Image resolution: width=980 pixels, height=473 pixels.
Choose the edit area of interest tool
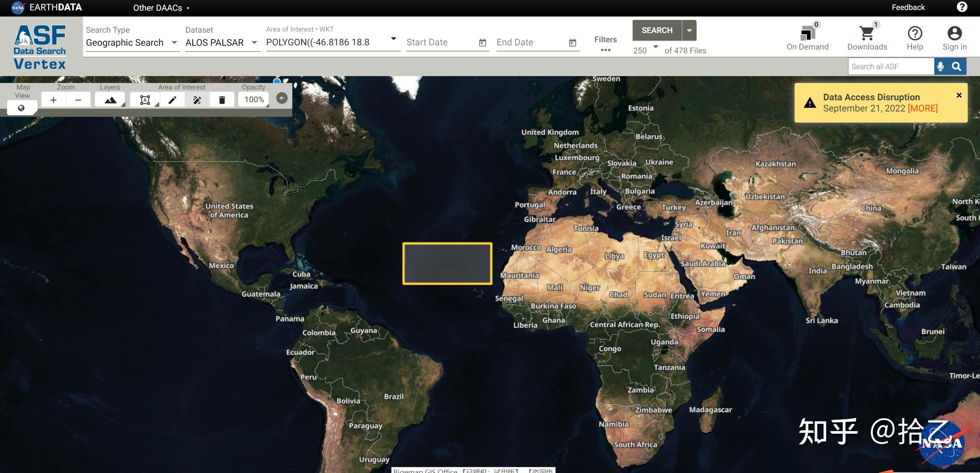pyautogui.click(x=197, y=100)
